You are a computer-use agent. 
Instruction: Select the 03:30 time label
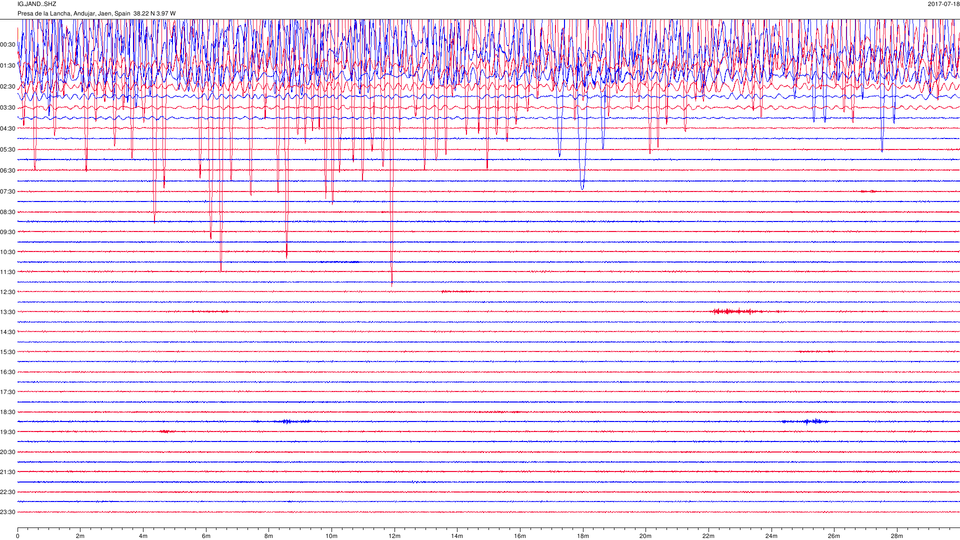click(8, 108)
